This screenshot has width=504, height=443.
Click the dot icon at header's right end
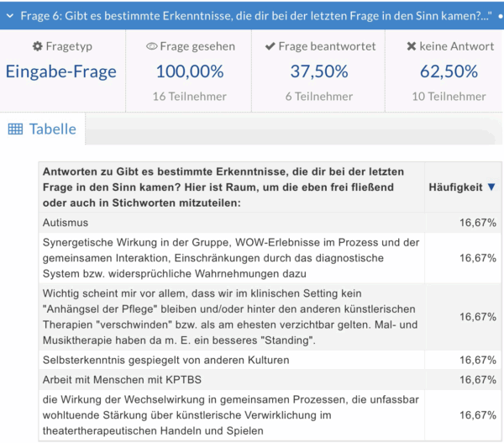(499, 16)
